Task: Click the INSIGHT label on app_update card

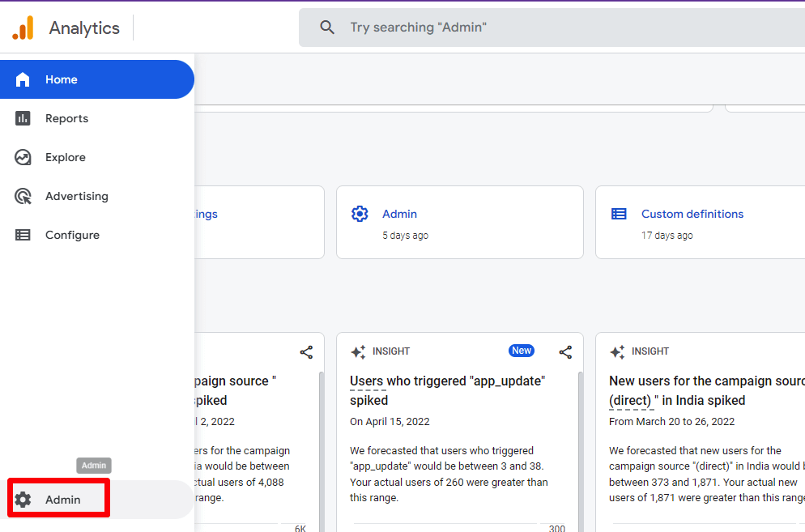Action: coord(391,351)
